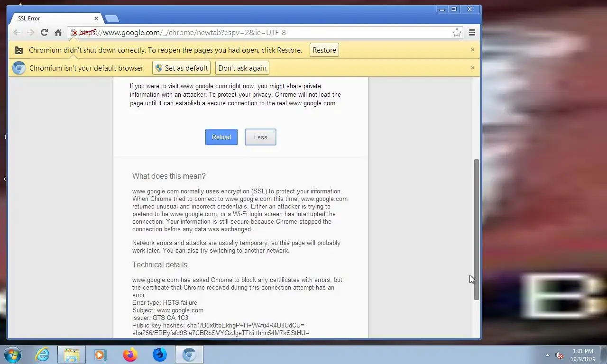Open the home page via house icon
The width and height of the screenshot is (607, 364).
(x=58, y=33)
